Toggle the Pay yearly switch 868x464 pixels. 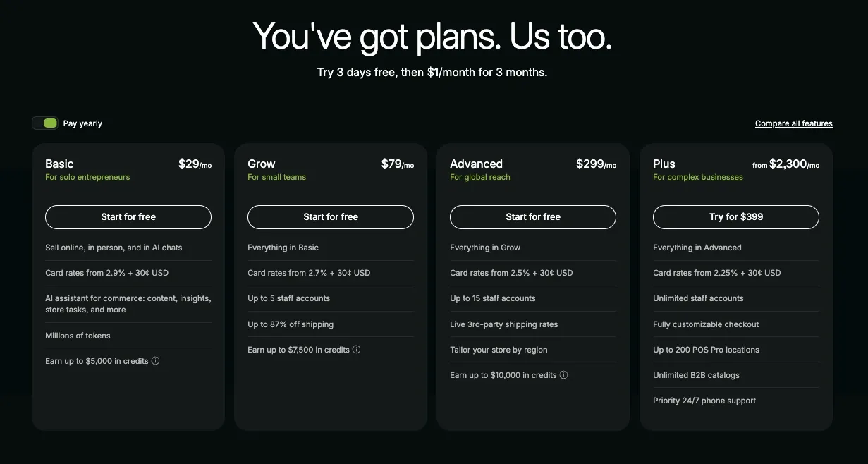[x=44, y=123]
